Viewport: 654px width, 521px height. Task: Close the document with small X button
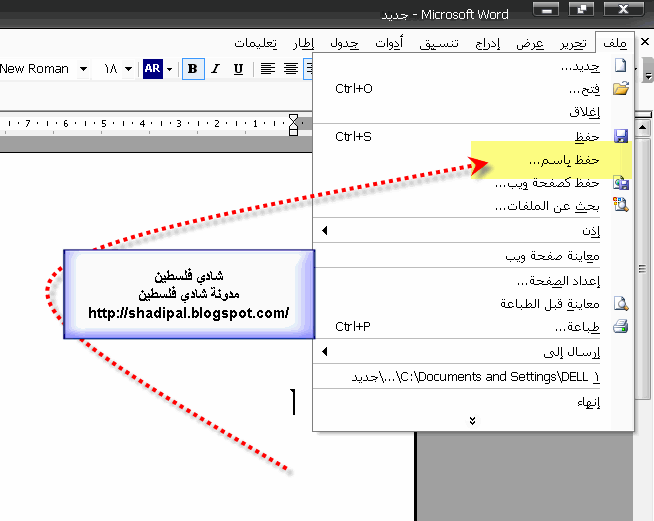tap(644, 42)
